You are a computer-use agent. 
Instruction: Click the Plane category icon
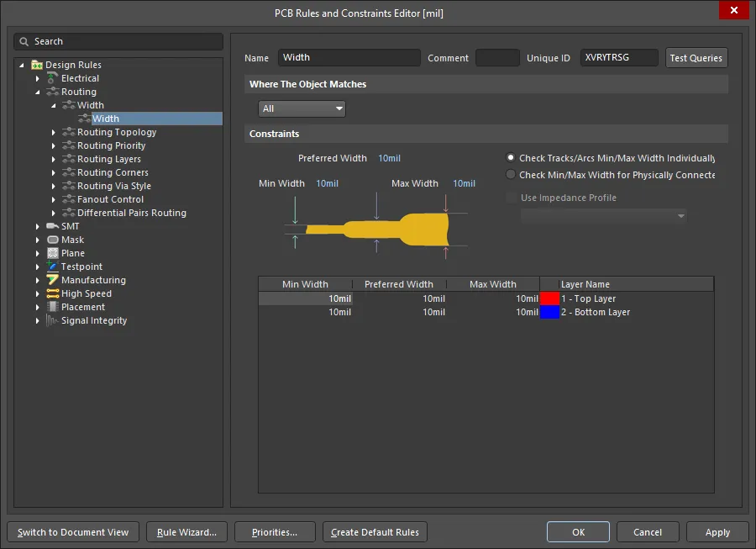point(53,253)
